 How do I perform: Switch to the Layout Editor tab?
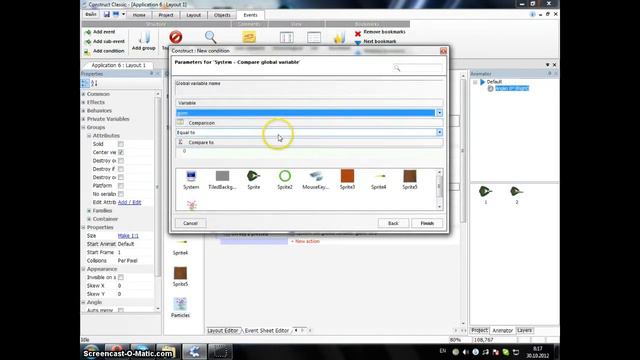pos(222,331)
